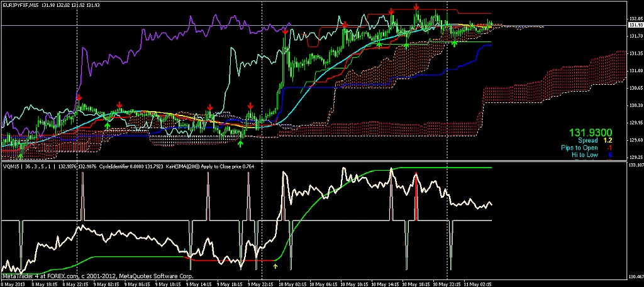The height and width of the screenshot is (287, 644).
Task: Click the Hi to Low label
Action: (585, 155)
